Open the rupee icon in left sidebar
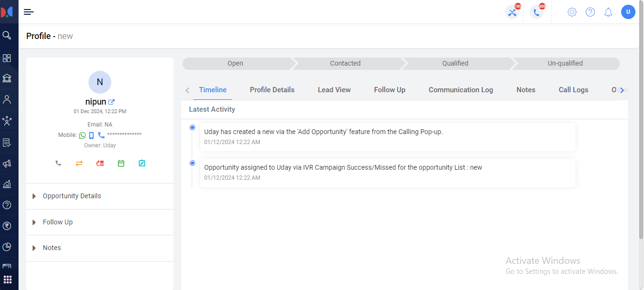Viewport: 644px width, 290px height. 7,226
